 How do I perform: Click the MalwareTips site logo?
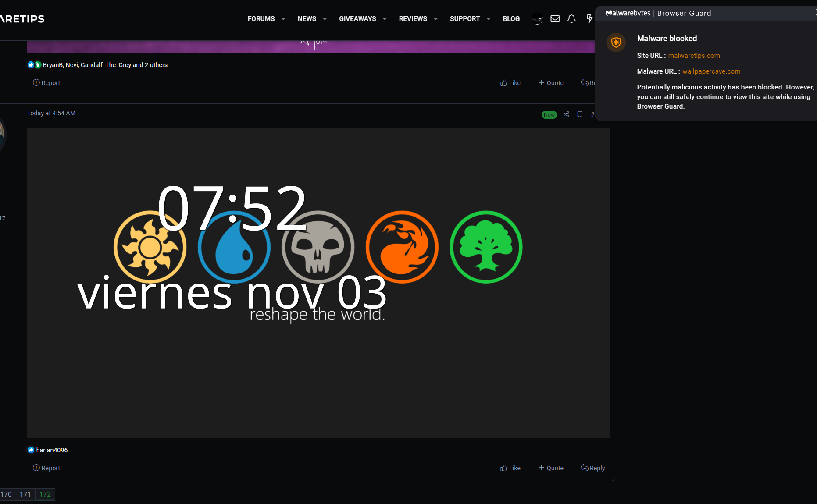(x=22, y=19)
